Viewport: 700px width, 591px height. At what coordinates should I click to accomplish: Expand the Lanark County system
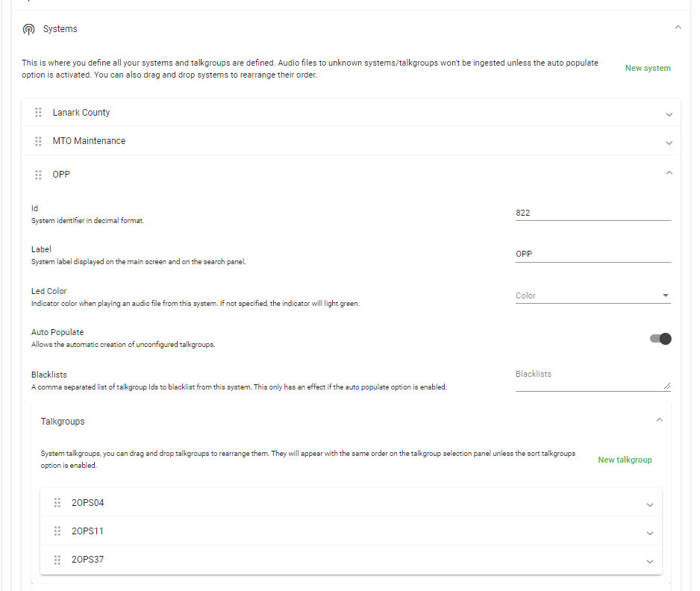669,115
